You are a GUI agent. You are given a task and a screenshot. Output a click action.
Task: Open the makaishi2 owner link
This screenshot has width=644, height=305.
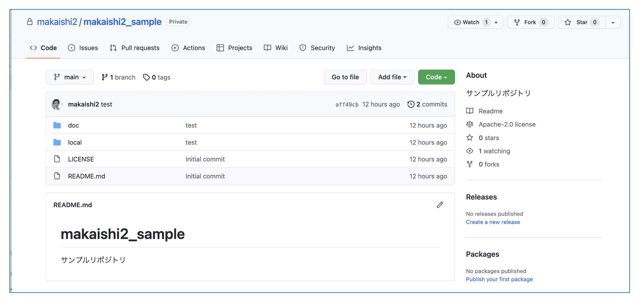[x=57, y=22]
